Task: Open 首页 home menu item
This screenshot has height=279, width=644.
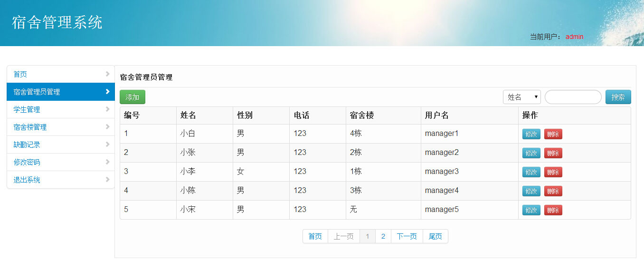Action: [21, 74]
